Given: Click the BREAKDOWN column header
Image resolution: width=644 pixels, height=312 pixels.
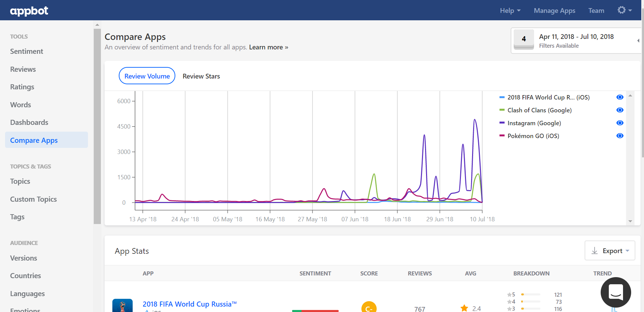Looking at the screenshot, I should point(531,273).
